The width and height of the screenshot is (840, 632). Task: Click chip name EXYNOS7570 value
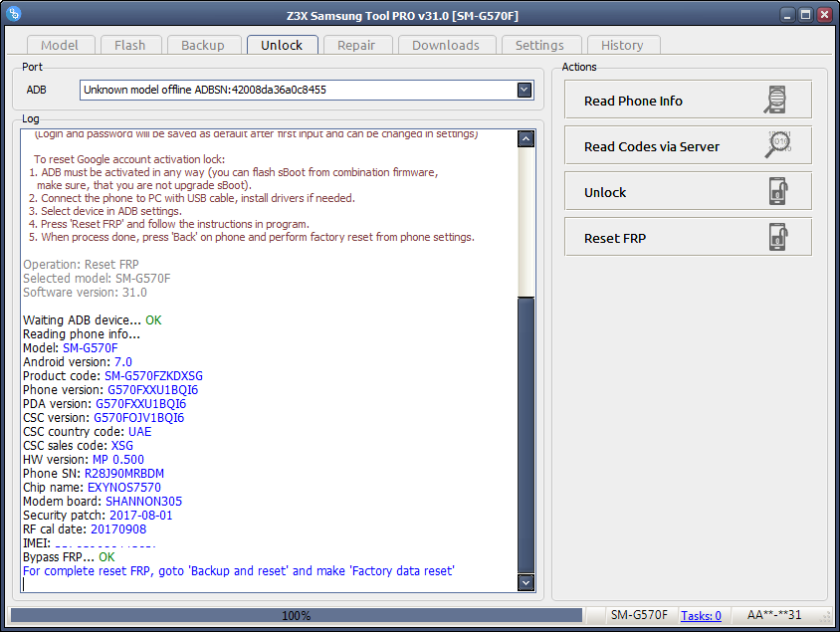click(123, 488)
